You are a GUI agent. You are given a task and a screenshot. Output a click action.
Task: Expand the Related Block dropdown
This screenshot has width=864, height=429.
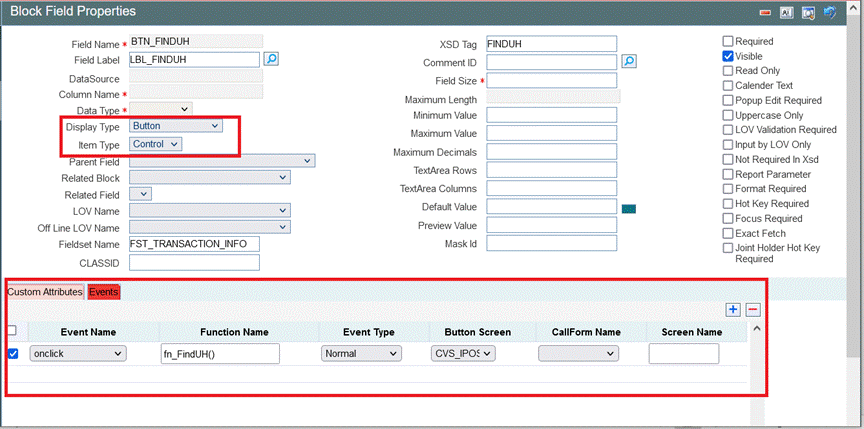click(210, 177)
